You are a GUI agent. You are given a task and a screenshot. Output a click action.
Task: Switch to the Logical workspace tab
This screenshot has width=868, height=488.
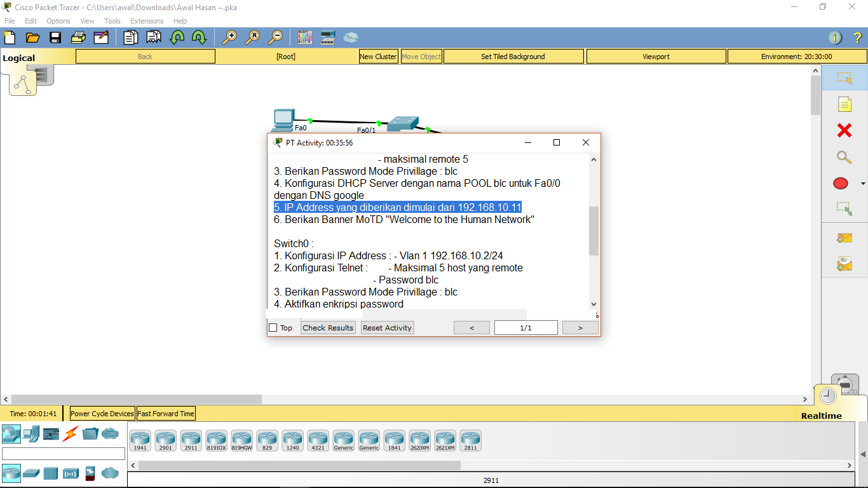point(19,58)
